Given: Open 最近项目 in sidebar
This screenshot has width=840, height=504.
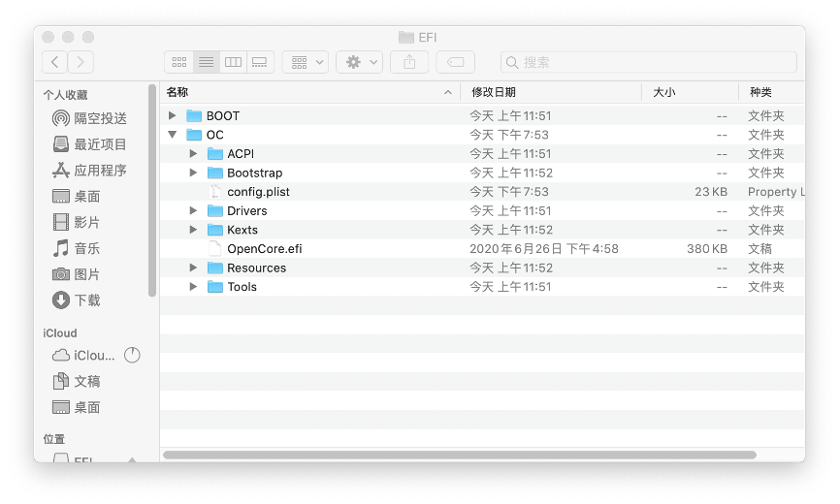Looking at the screenshot, I should (x=90, y=144).
